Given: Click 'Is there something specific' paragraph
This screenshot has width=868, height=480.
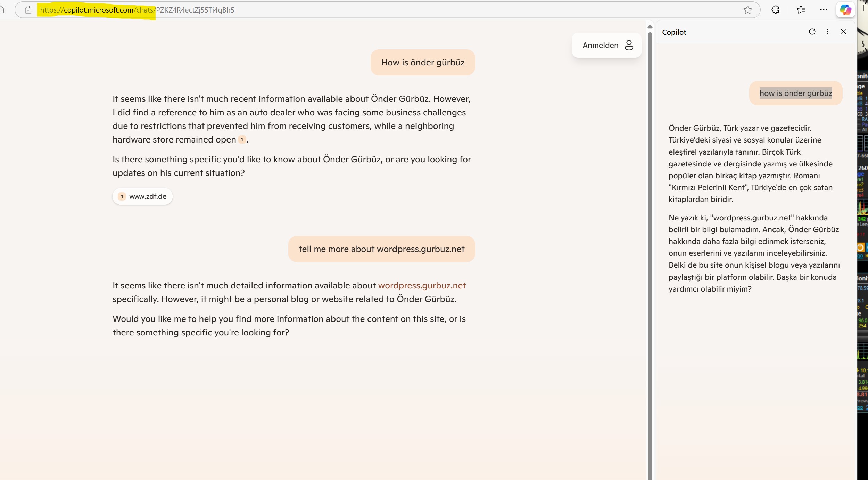Looking at the screenshot, I should click(291, 166).
